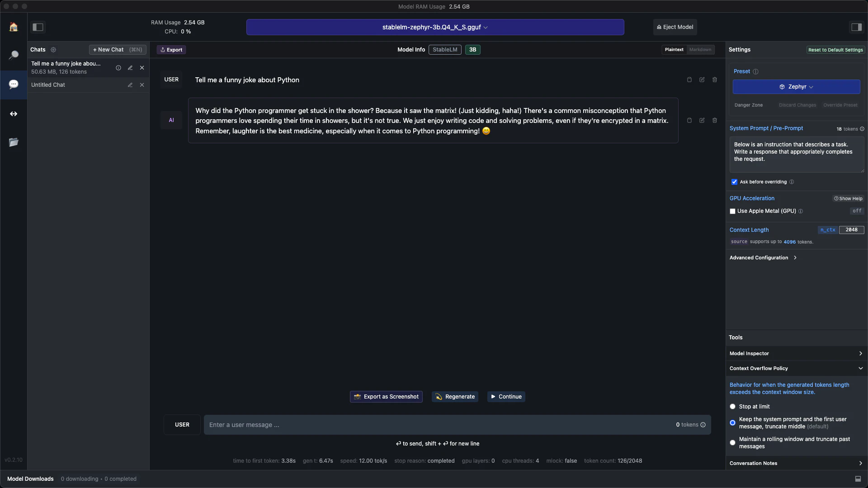
Task: Click the Regenerate button
Action: point(455,397)
